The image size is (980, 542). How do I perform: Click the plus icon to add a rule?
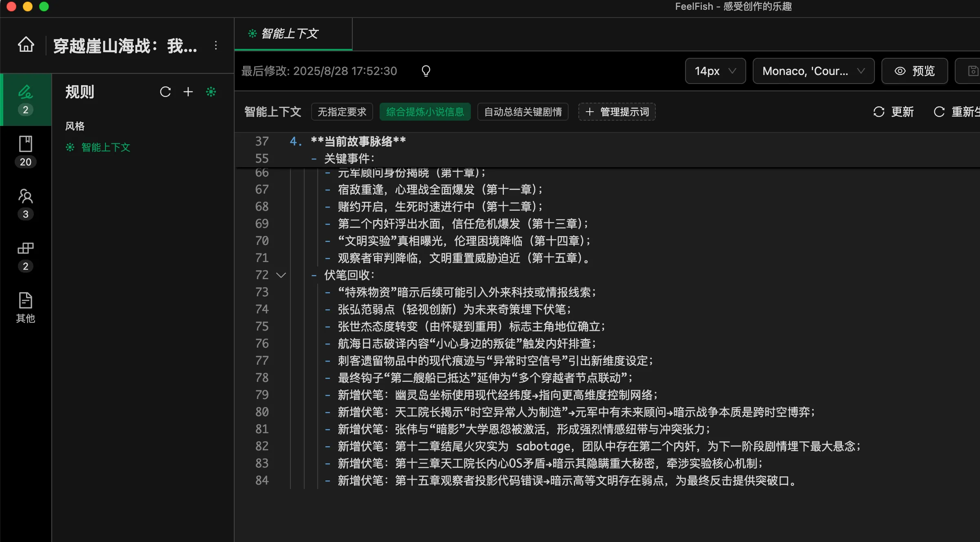pyautogui.click(x=188, y=92)
